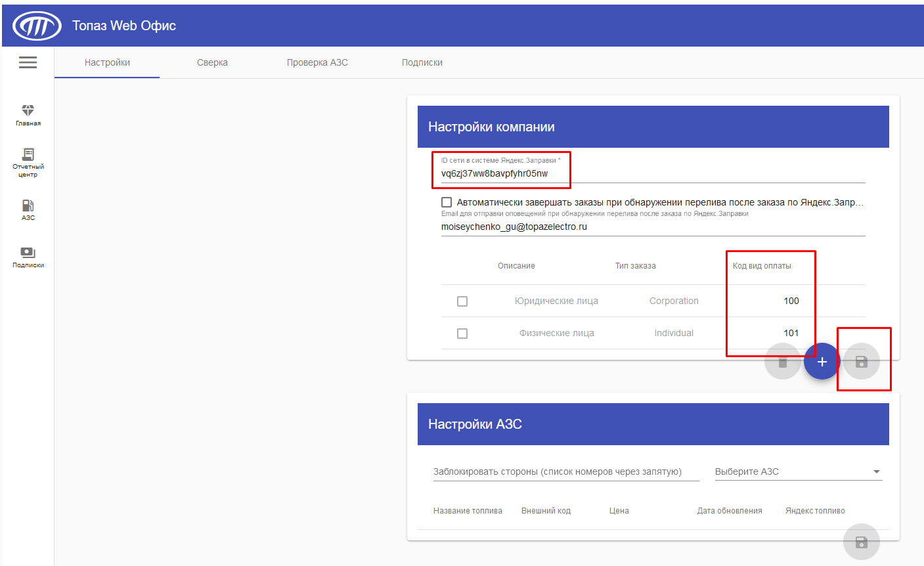Image resolution: width=924 pixels, height=566 pixels.
Task: Click the Заблокировать стороны input field
Action: point(566,472)
